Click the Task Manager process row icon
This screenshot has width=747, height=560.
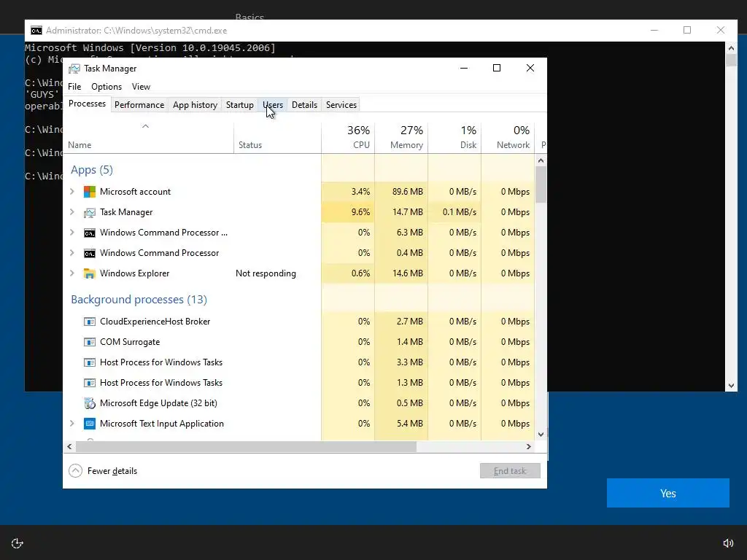pos(89,212)
